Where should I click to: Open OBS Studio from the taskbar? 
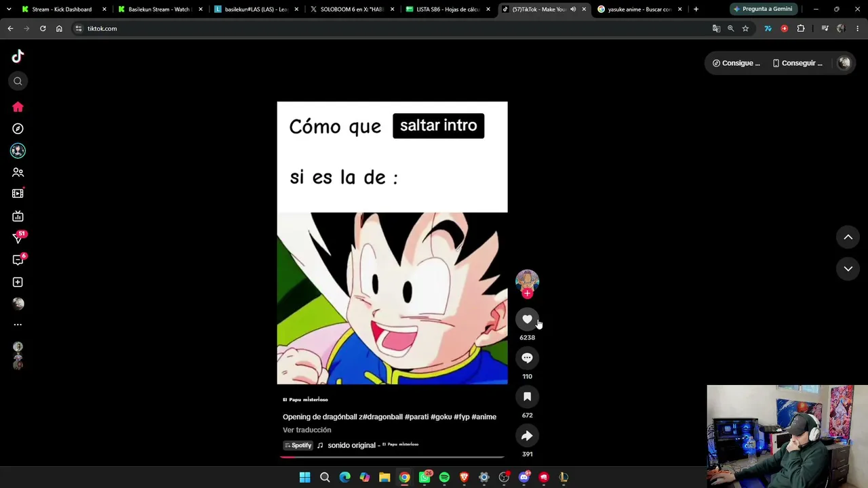tap(504, 477)
